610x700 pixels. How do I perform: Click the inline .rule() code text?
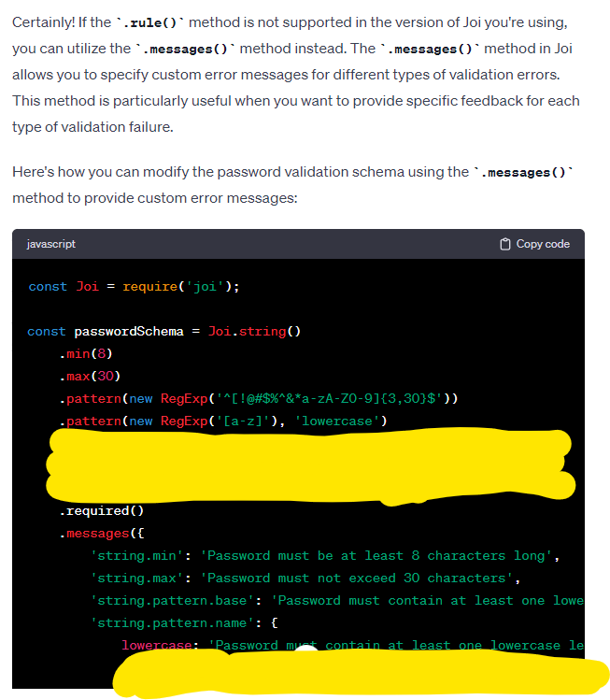click(150, 22)
